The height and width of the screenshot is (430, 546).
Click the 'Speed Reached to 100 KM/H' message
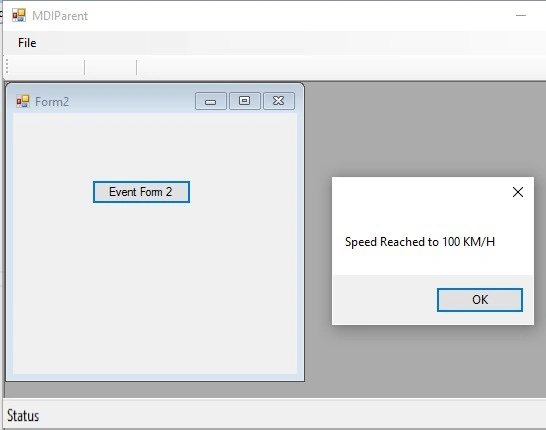coord(420,242)
